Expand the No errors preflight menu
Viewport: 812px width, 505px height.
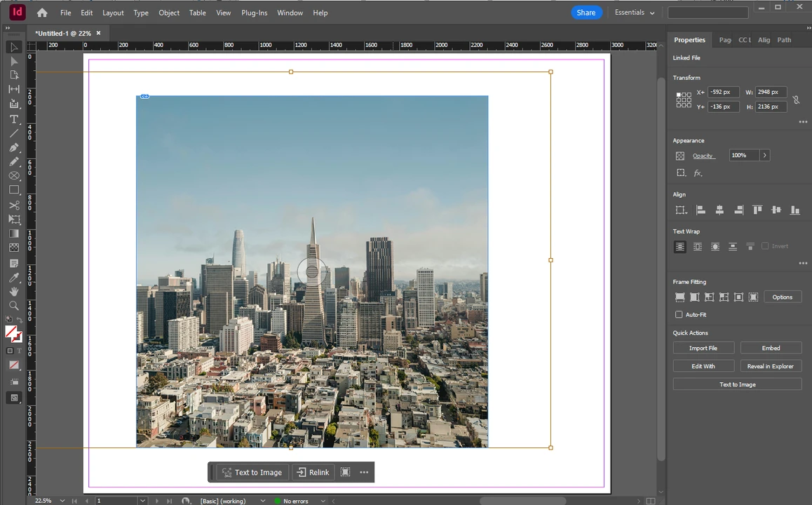[323, 501]
